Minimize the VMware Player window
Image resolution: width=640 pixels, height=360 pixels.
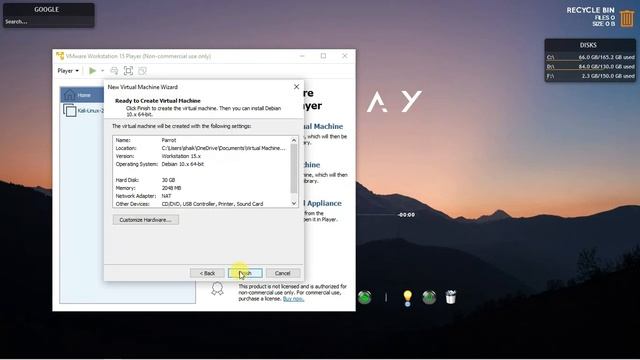(302, 56)
